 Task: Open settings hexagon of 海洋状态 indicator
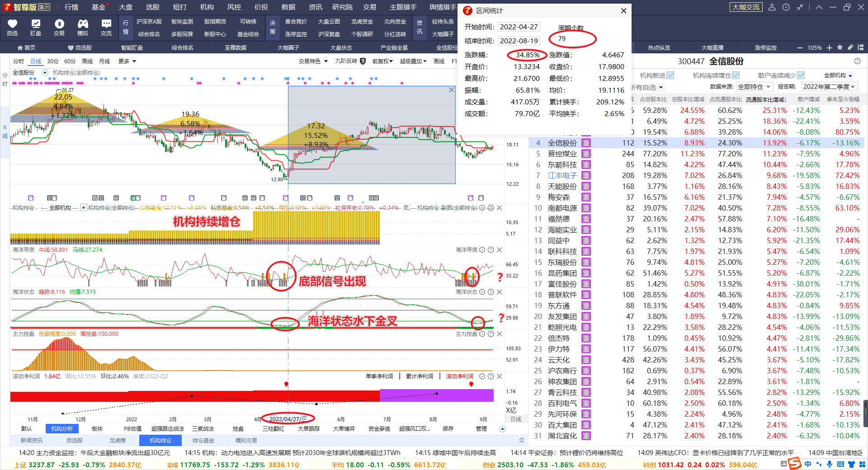[x=482, y=292]
